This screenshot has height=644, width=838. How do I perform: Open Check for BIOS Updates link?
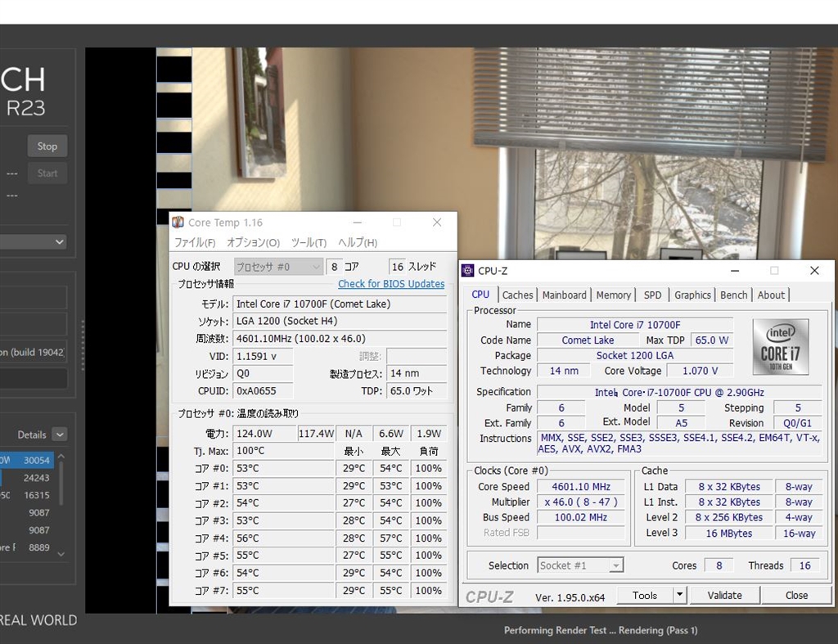(x=391, y=284)
